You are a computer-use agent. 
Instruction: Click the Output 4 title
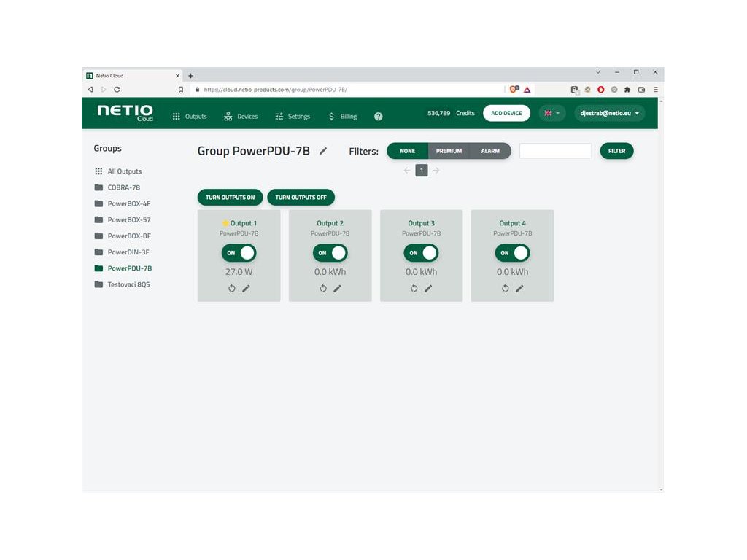(513, 223)
